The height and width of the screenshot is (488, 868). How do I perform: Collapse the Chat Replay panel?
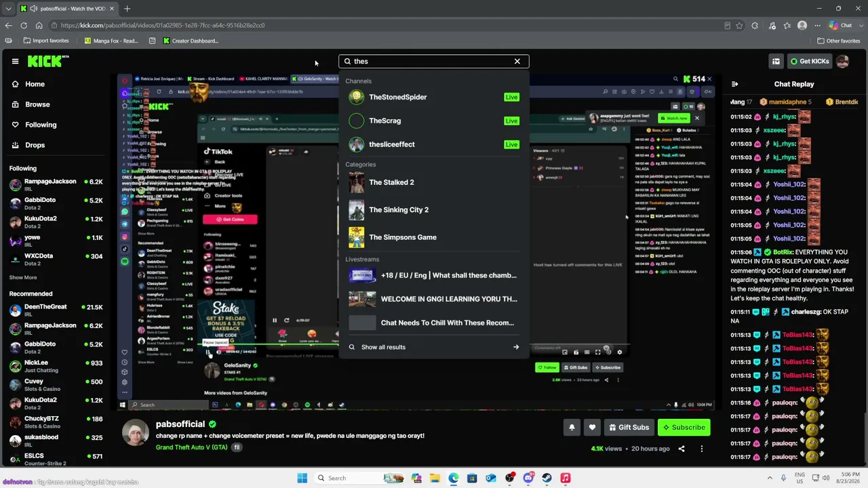[x=734, y=84]
